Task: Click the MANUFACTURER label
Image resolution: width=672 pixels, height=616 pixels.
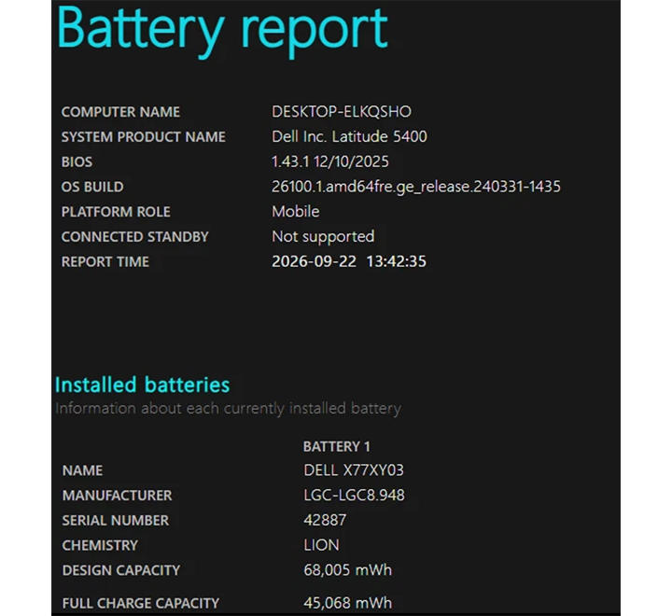Action: pyautogui.click(x=118, y=496)
